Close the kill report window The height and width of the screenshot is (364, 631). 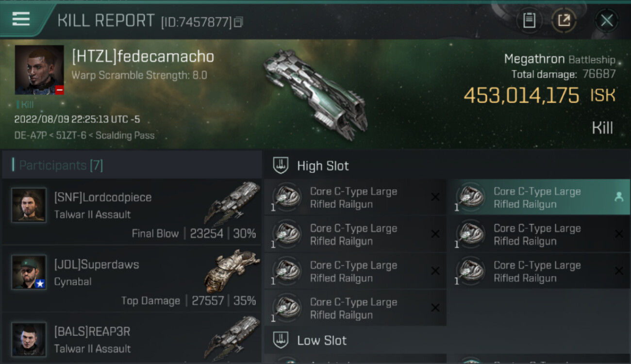(607, 20)
